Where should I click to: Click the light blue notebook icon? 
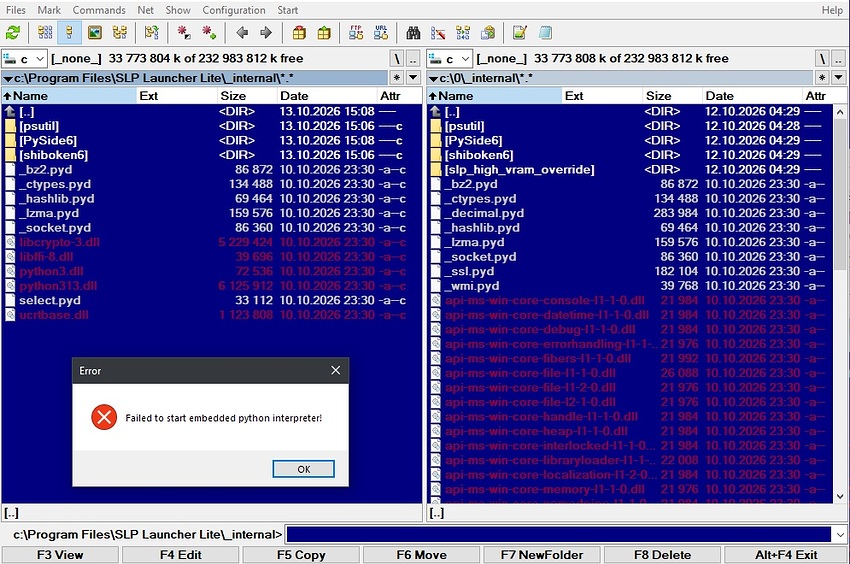pos(545,33)
